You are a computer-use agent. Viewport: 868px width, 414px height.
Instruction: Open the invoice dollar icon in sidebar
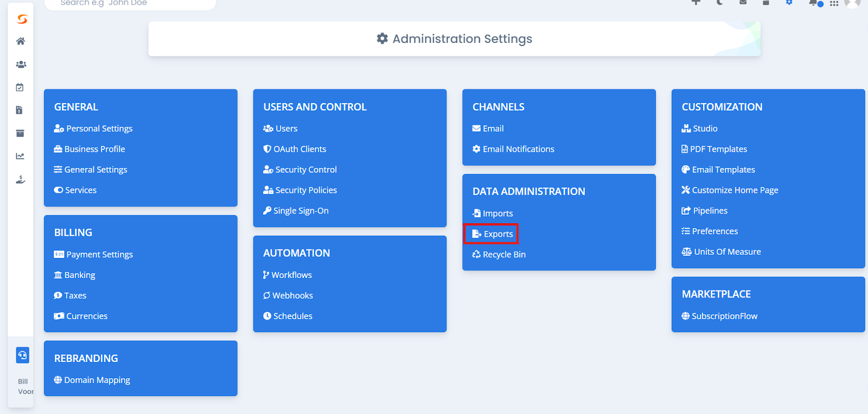point(20,110)
